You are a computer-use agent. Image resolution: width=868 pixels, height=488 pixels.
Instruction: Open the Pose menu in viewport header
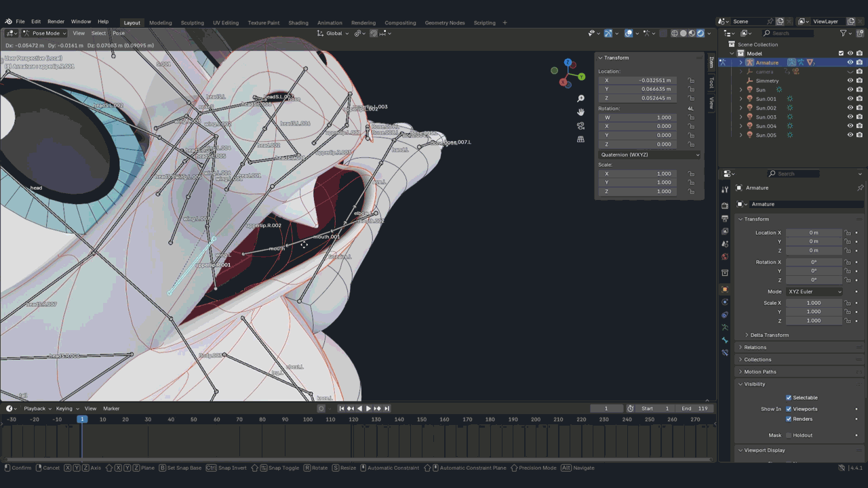(x=119, y=33)
